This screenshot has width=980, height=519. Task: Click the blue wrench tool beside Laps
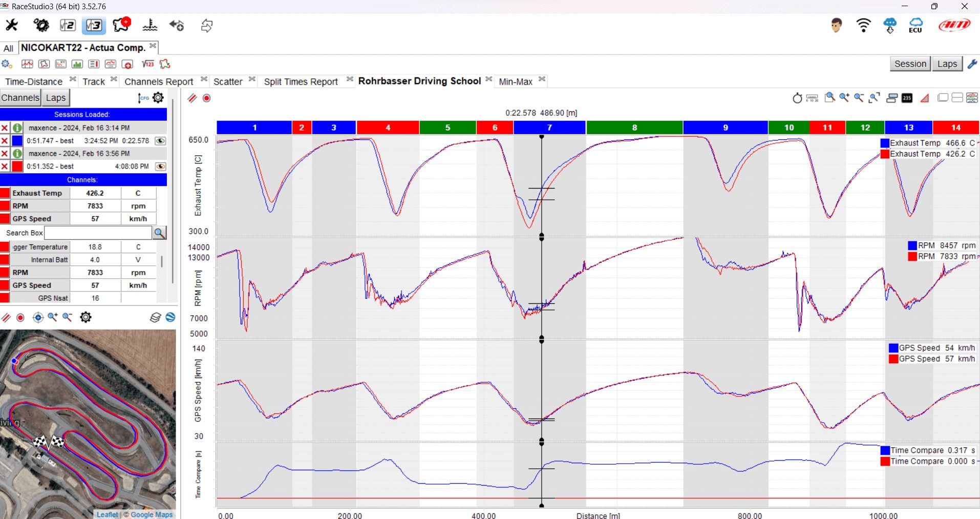tap(972, 64)
